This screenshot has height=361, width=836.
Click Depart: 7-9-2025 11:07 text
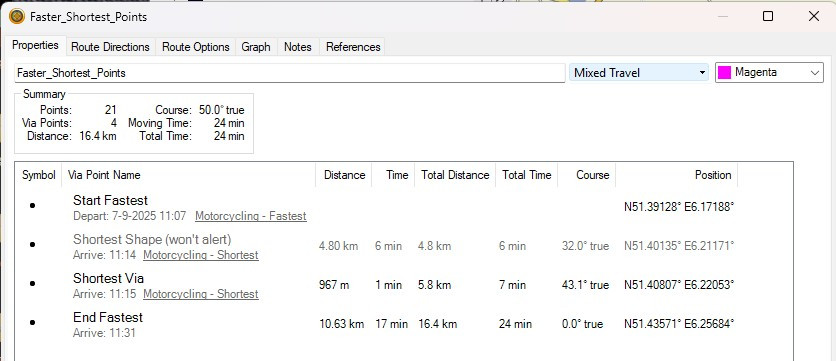[x=130, y=216]
